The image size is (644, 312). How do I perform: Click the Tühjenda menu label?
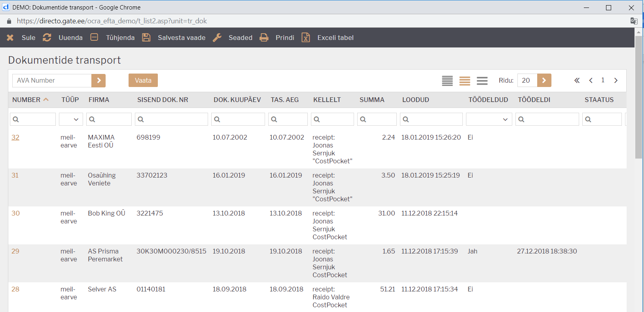coord(120,38)
